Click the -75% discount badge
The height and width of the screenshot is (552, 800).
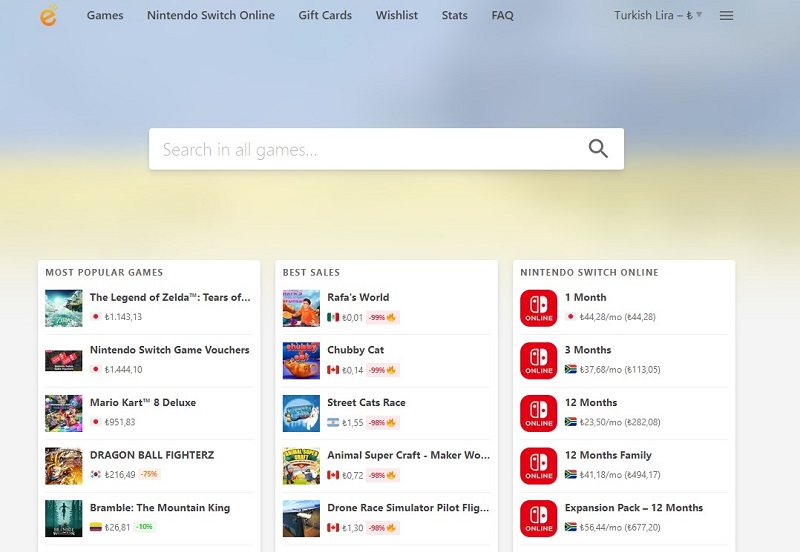point(149,474)
